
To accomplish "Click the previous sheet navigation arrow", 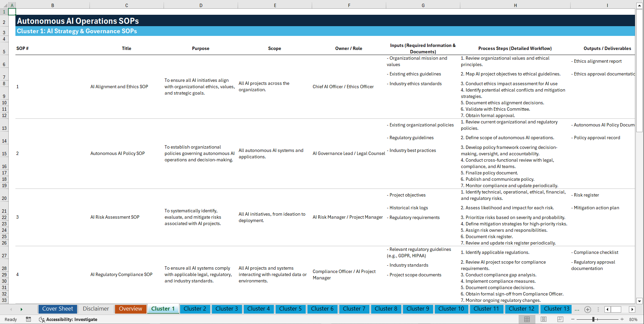I will [x=11, y=309].
